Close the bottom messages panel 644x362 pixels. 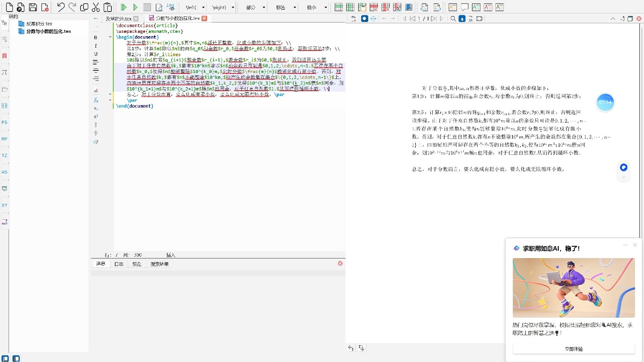point(340,263)
